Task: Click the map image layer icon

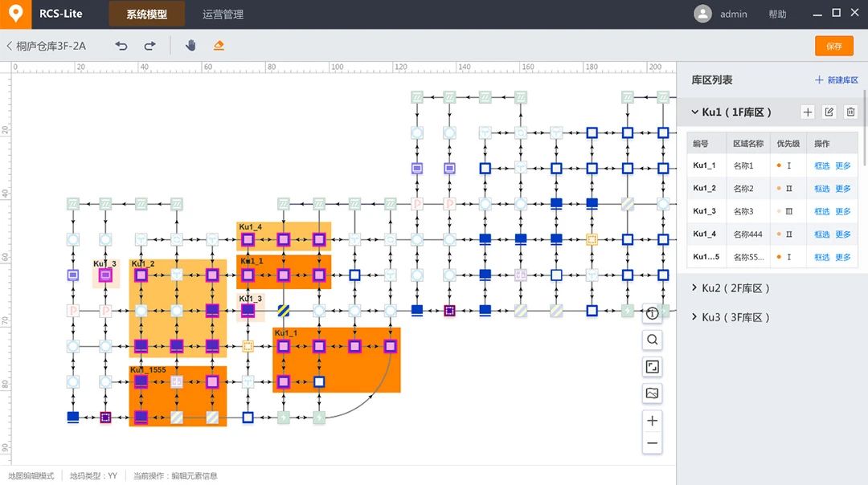Action: coord(653,393)
